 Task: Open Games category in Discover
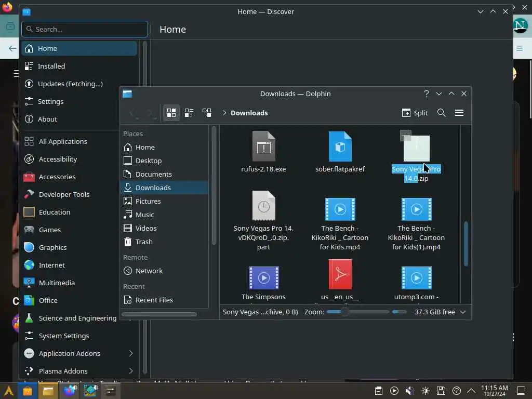[71, 230]
